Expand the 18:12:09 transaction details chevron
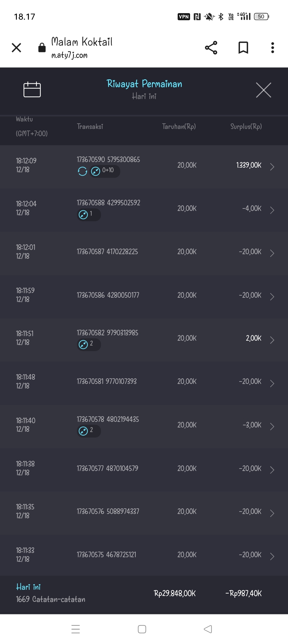 tap(272, 167)
